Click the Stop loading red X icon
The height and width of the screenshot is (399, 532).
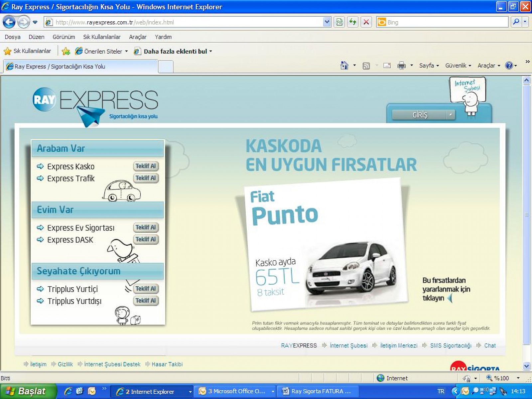tap(366, 22)
